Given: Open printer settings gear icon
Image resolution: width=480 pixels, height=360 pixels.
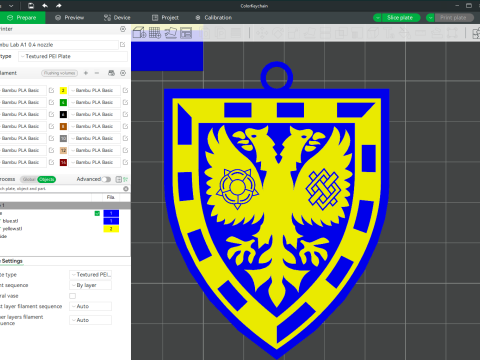Looking at the screenshot, I should pos(123,29).
